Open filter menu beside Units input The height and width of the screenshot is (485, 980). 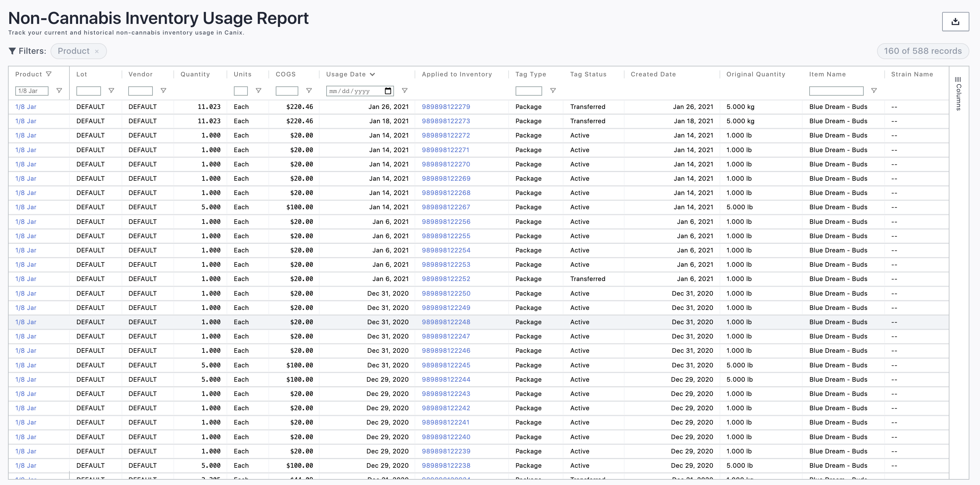[x=258, y=91]
